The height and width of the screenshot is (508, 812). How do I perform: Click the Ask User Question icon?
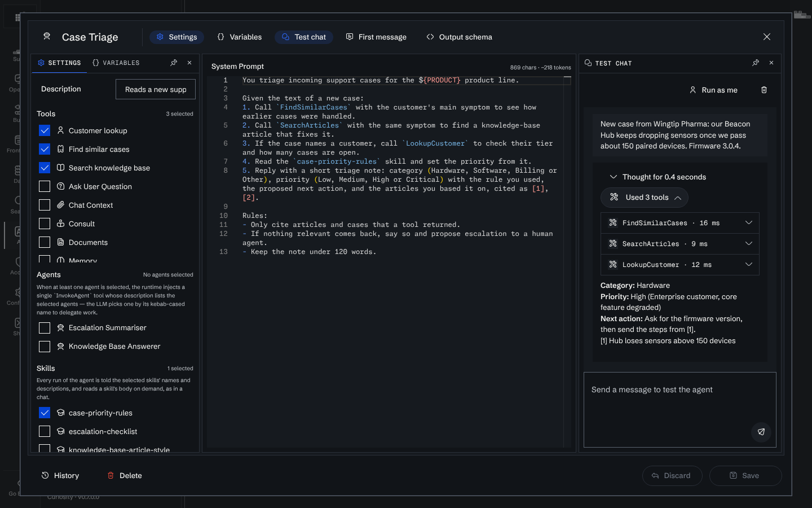click(x=61, y=186)
